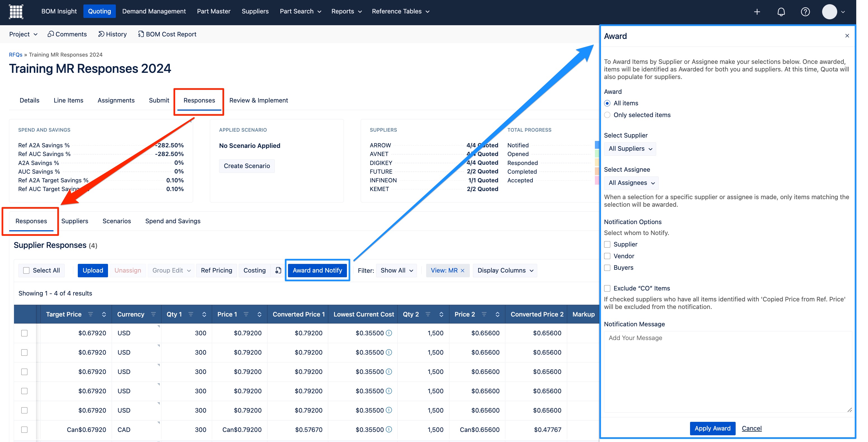The image size is (868, 442).
Task: Click Qty 2 column sort arrows
Action: pyautogui.click(x=441, y=314)
